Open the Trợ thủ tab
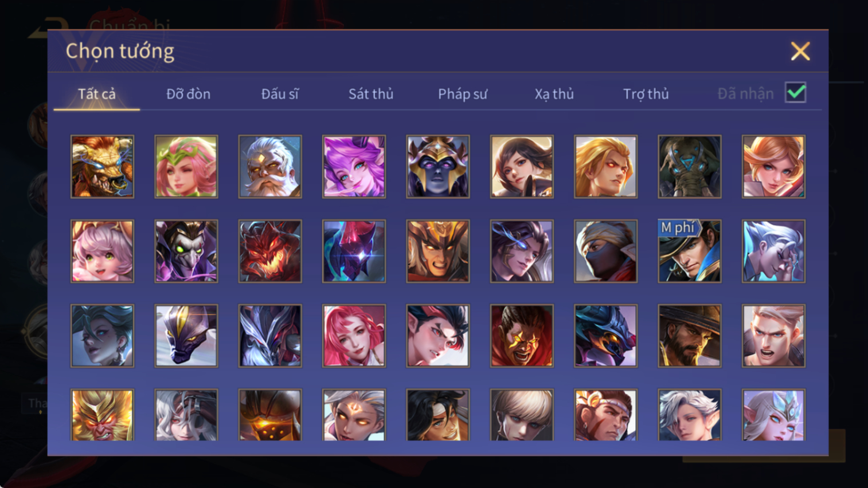Image resolution: width=868 pixels, height=488 pixels. point(646,94)
